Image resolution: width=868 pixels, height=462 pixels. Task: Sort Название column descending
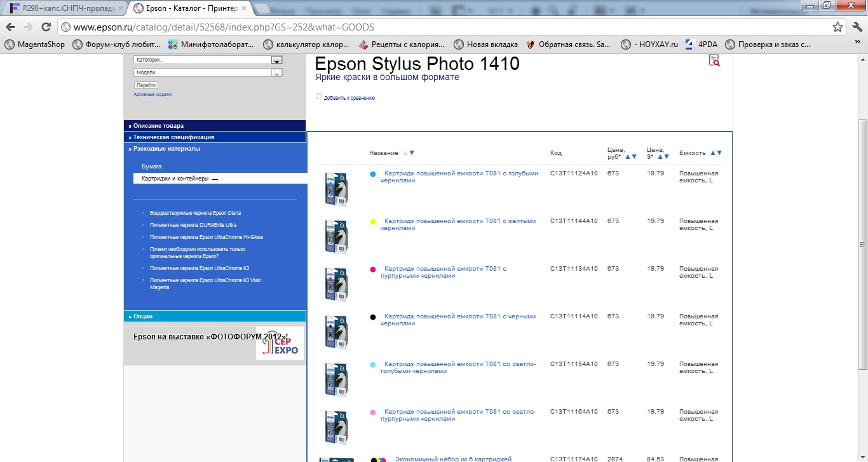click(x=412, y=153)
